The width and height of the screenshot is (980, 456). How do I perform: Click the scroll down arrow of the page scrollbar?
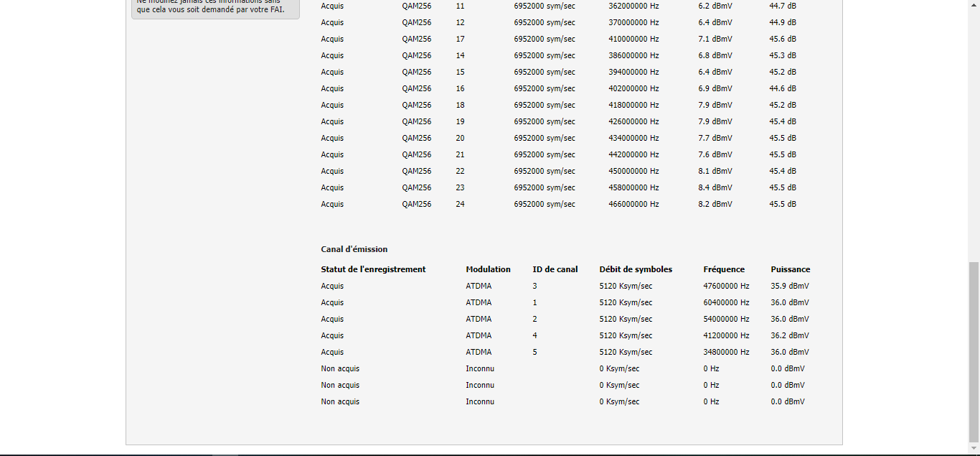974,449
